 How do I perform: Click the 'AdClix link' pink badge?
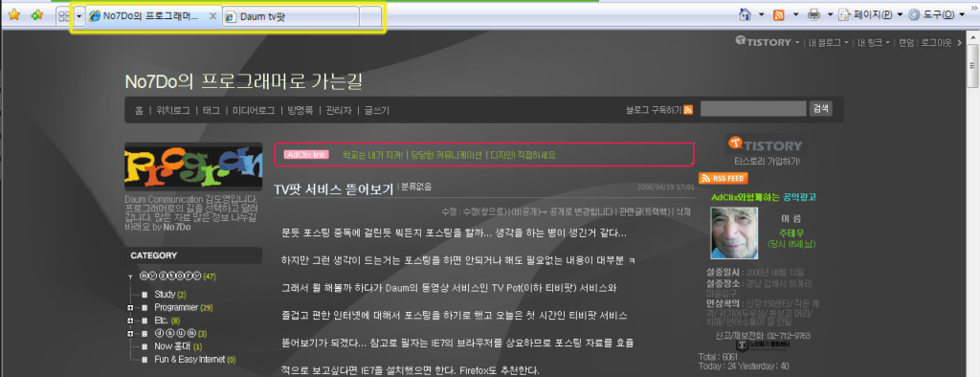point(305,154)
